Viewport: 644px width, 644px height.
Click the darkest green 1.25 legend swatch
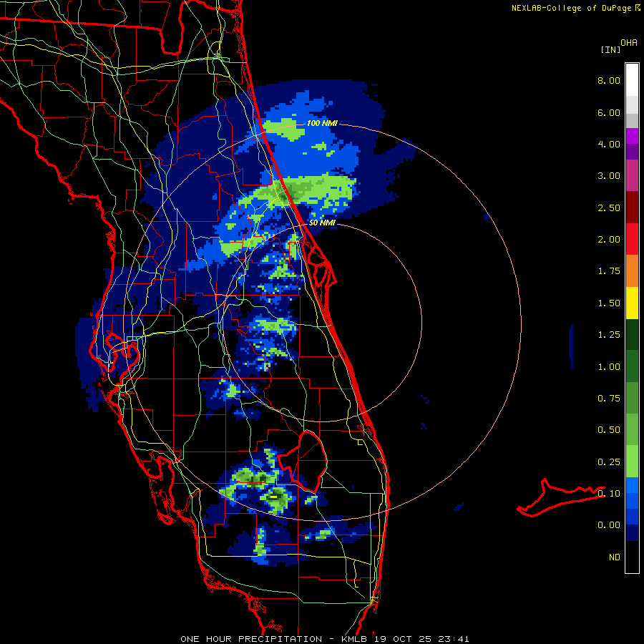click(x=632, y=334)
